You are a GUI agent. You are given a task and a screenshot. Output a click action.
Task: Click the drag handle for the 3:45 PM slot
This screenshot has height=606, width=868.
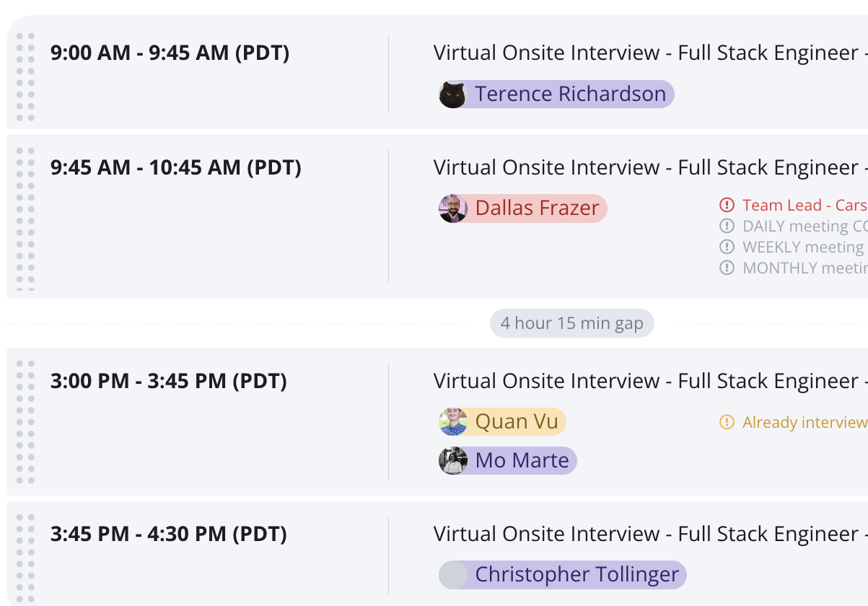pos(25,558)
